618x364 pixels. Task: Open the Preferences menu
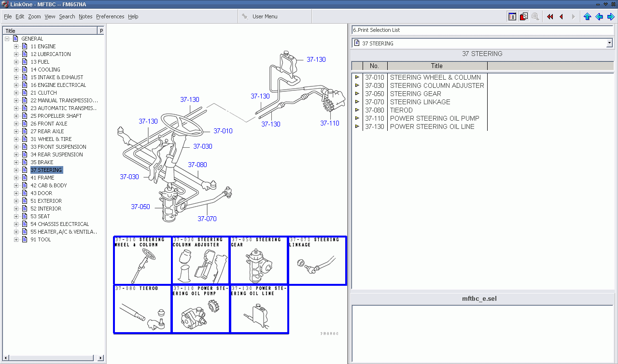pyautogui.click(x=110, y=16)
